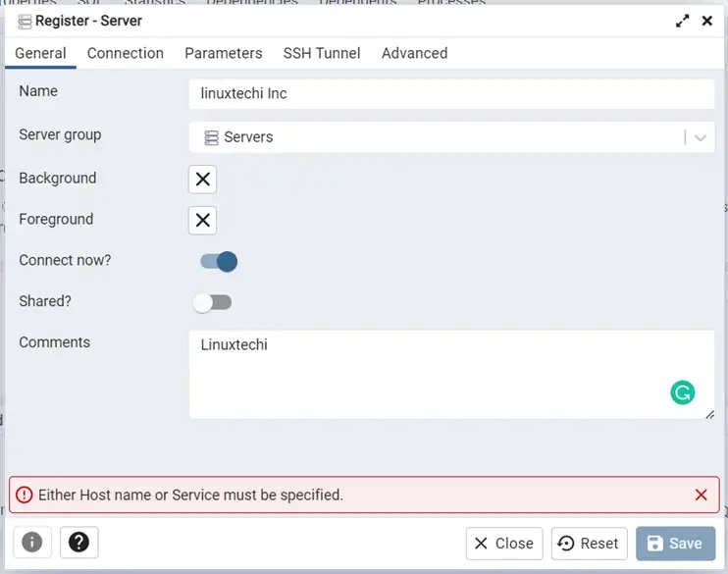Expand the Server group dropdown arrow
Viewport: 728px width, 574px height.
[701, 137]
